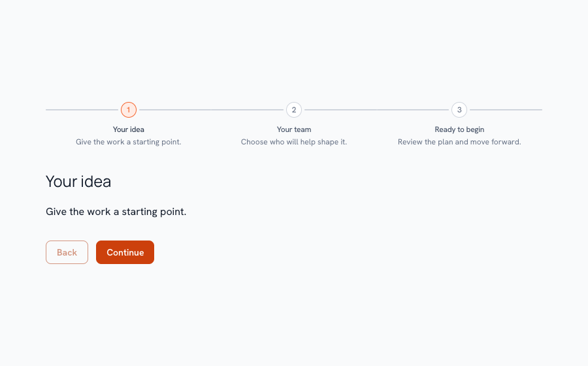588x366 pixels.
Task: Open the 'Your team' step label
Action: click(x=294, y=129)
